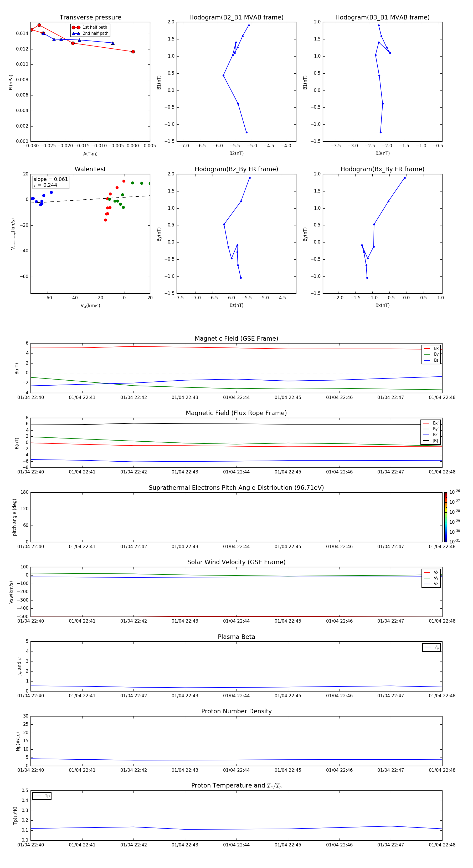Click the Suprathermal Electrons Pitch Angle Distribution title
Viewport: 473px width, 868px height.
pos(236,488)
